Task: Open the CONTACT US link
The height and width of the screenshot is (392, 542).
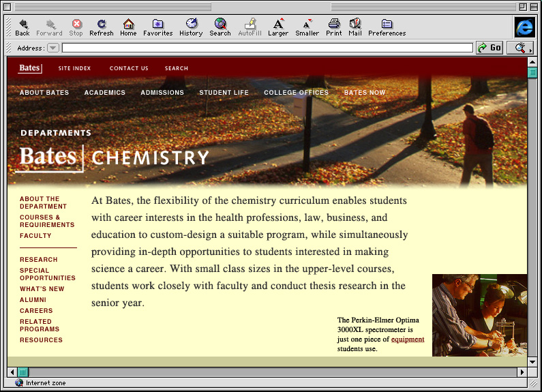Action: pyautogui.click(x=129, y=68)
